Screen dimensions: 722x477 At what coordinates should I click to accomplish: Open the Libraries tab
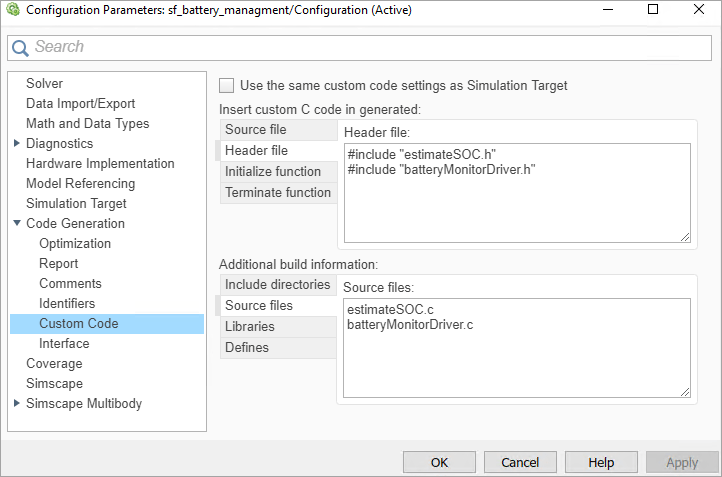tap(278, 326)
